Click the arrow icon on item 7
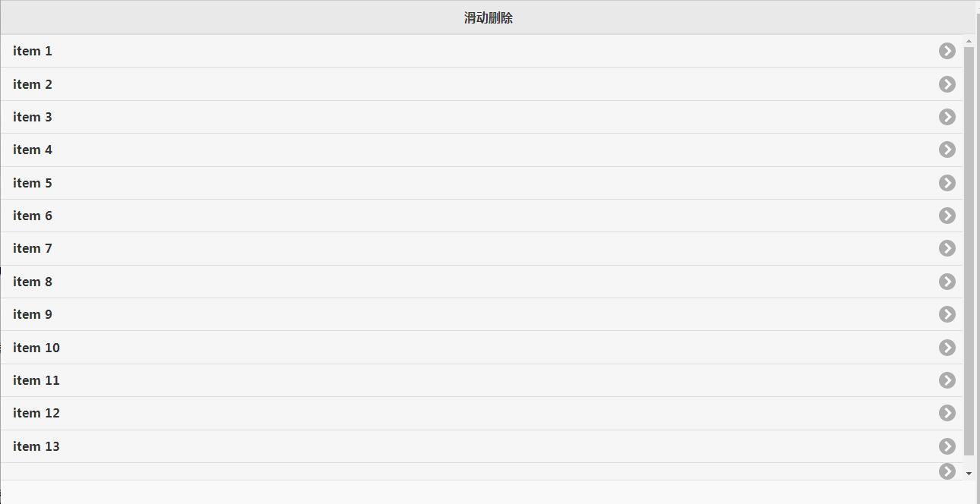 point(947,248)
